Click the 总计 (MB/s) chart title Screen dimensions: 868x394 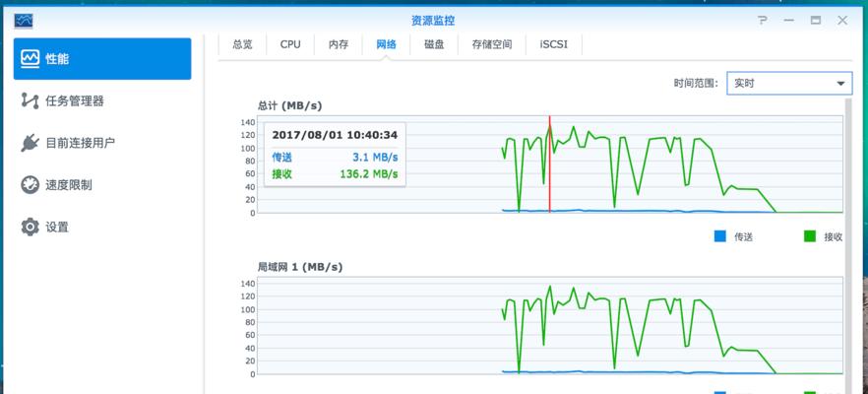289,105
